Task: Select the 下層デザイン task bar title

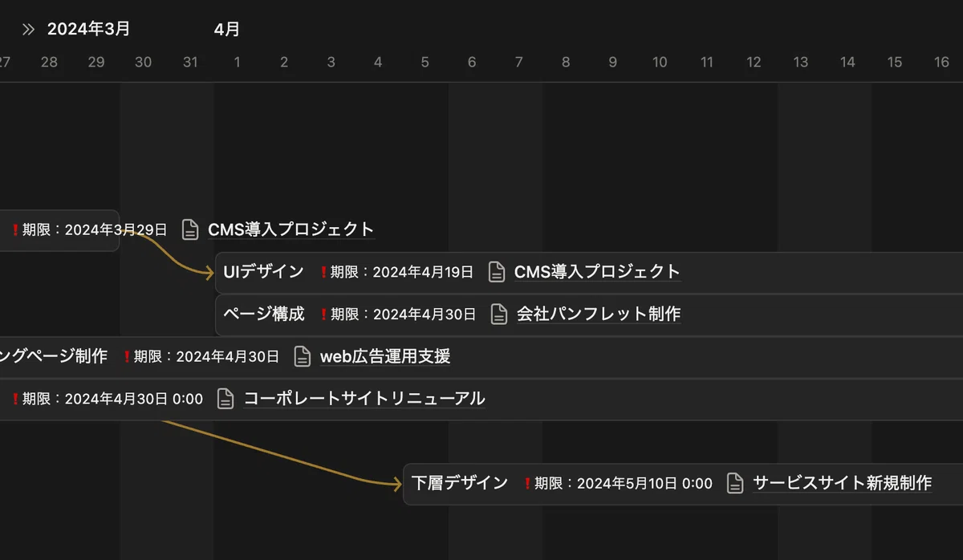Action: (460, 483)
